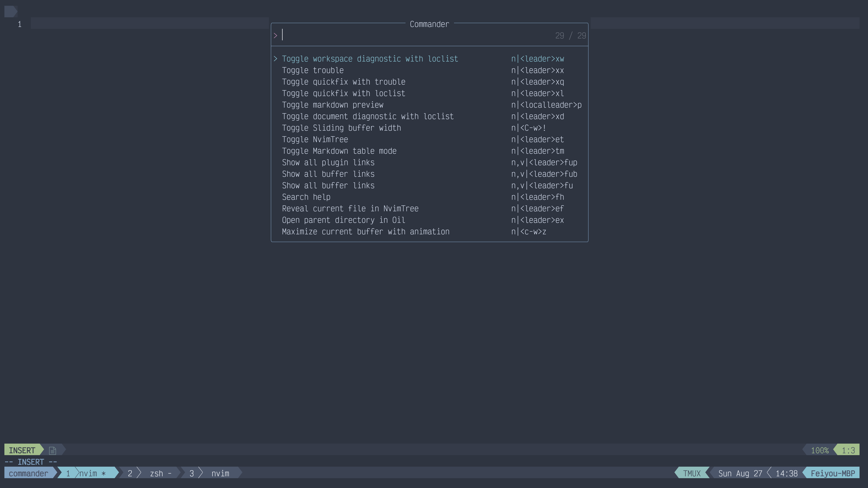Click the n|<leader>xw keybinding text
This screenshot has height=488, width=868.
pyautogui.click(x=537, y=59)
